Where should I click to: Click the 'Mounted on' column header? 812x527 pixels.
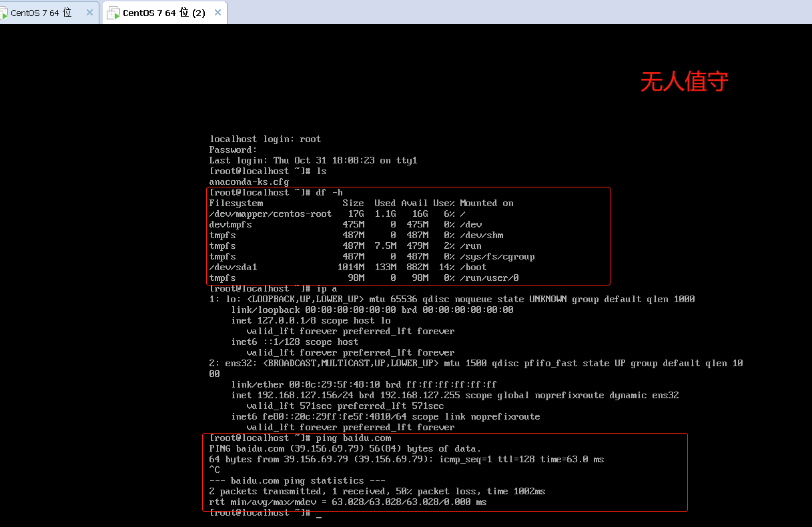tap(486, 203)
